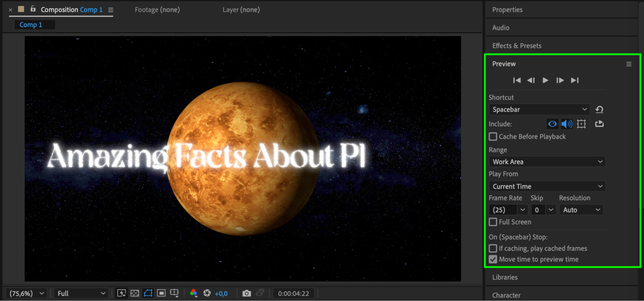Uncheck Move time to preview time

tap(493, 259)
